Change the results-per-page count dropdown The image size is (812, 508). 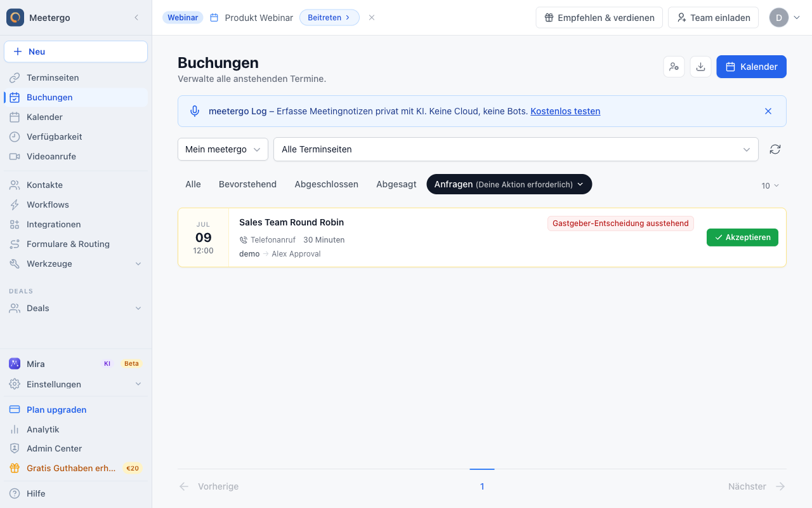click(x=770, y=185)
